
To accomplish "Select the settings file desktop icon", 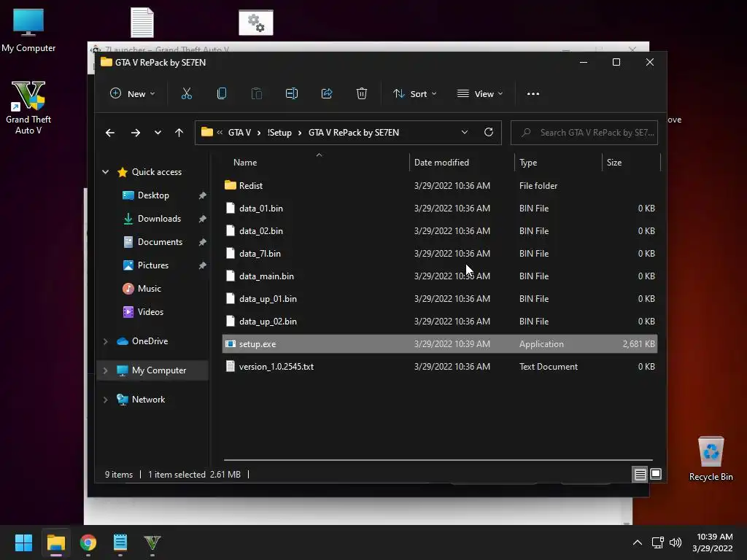I will (256, 23).
